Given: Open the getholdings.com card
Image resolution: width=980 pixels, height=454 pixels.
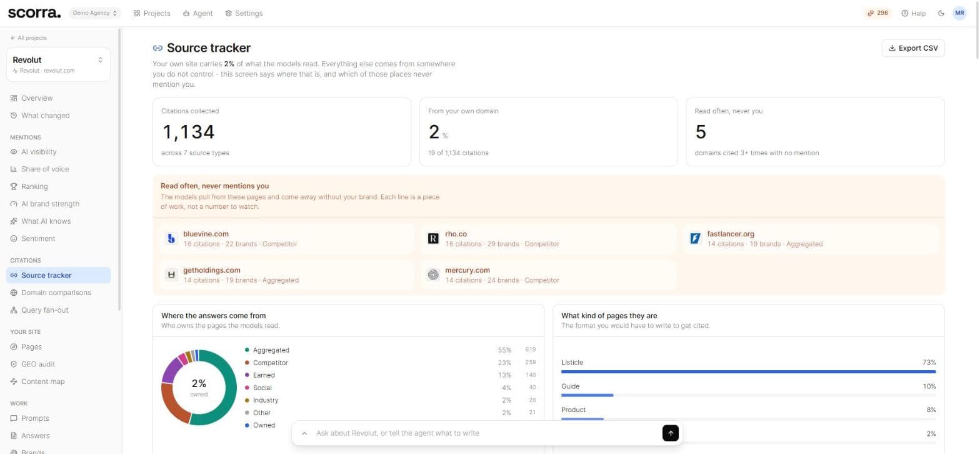Looking at the screenshot, I should pos(287,275).
